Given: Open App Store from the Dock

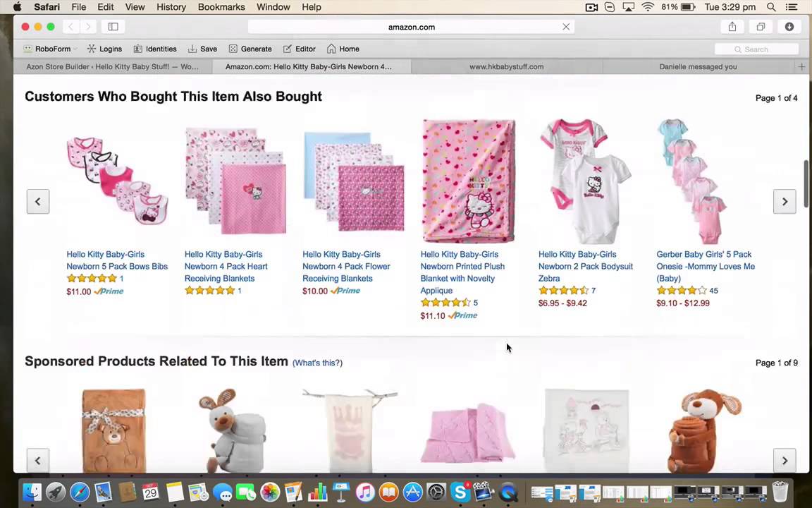Looking at the screenshot, I should [412, 491].
